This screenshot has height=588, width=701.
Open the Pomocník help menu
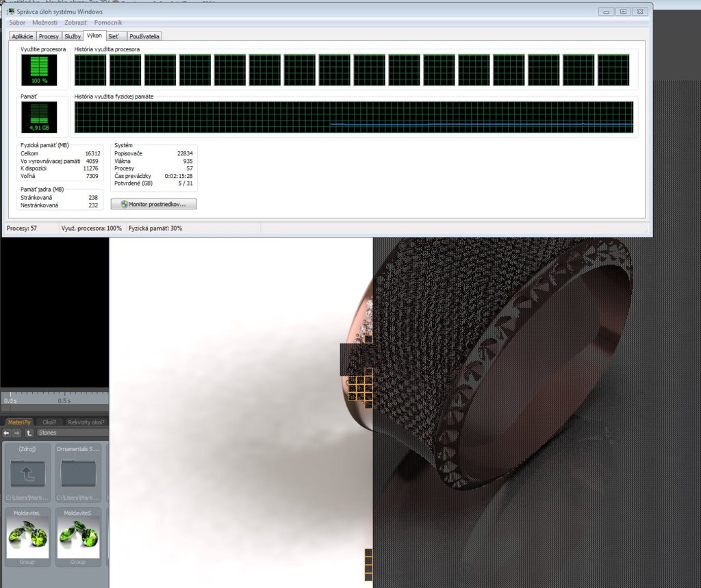[107, 23]
